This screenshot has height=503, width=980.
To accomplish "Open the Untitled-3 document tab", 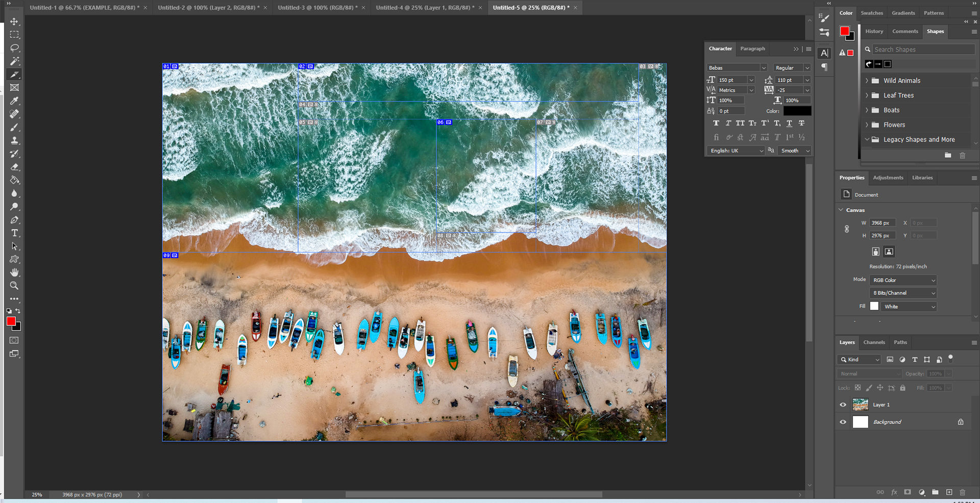I will click(317, 8).
